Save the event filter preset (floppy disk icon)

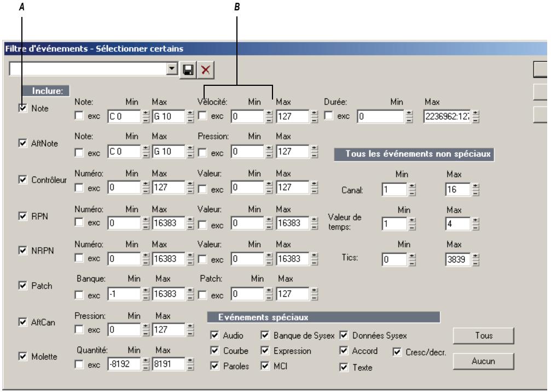click(188, 70)
